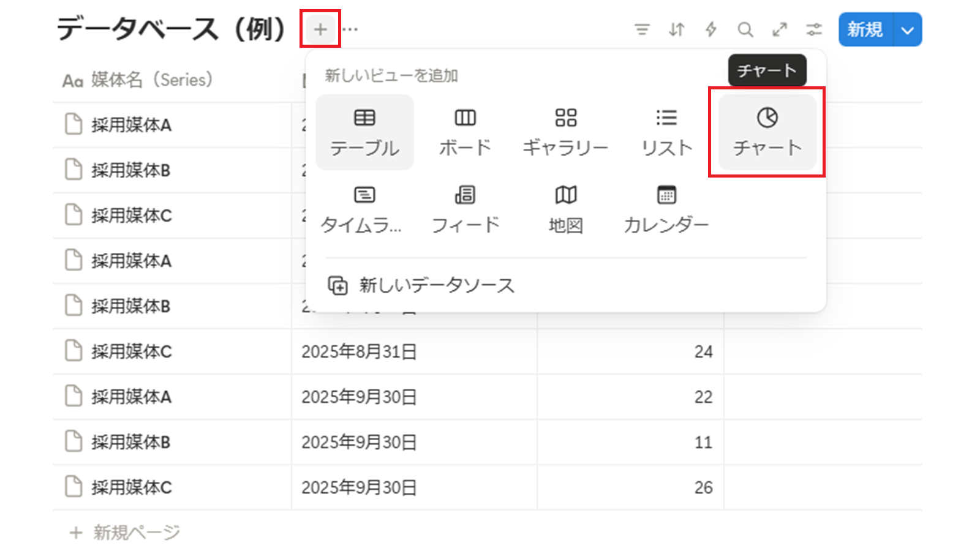Open 採用媒体A in the row with value 22
Image resolution: width=980 pixels, height=551 pixels.
click(x=131, y=397)
